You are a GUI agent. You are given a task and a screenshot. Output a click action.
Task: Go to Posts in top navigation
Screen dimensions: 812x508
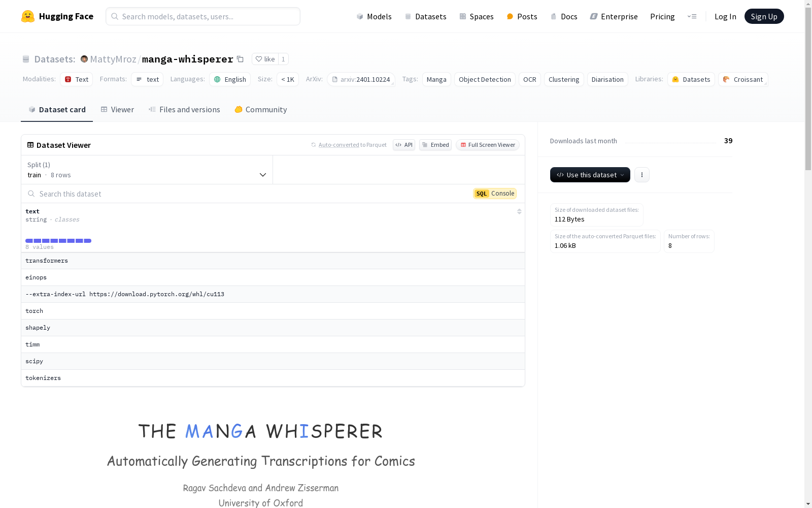click(522, 16)
